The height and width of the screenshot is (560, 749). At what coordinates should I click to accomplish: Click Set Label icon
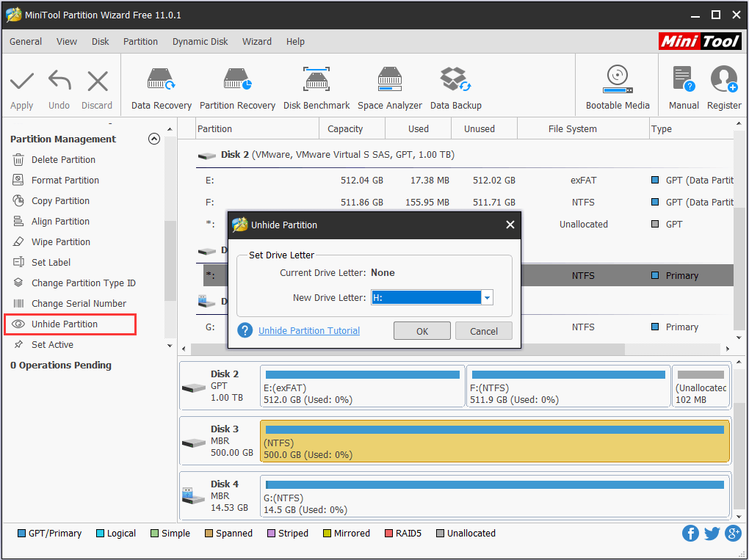[x=18, y=262]
